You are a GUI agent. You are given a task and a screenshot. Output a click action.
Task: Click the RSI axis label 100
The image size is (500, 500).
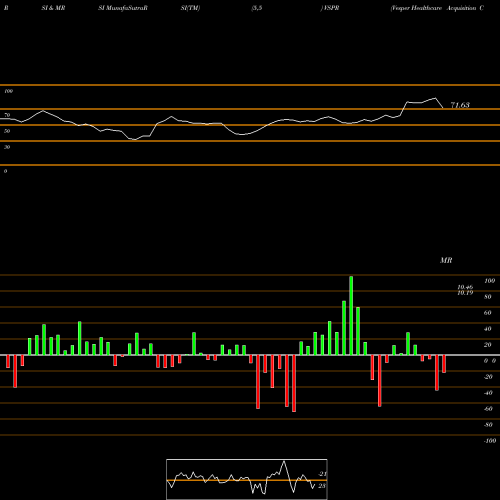pos(9,91)
